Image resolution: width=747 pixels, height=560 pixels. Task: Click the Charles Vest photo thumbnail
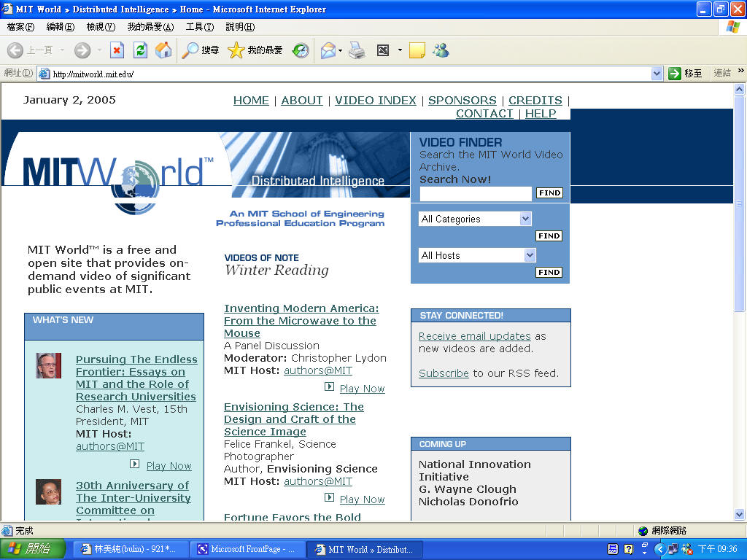[x=49, y=366]
